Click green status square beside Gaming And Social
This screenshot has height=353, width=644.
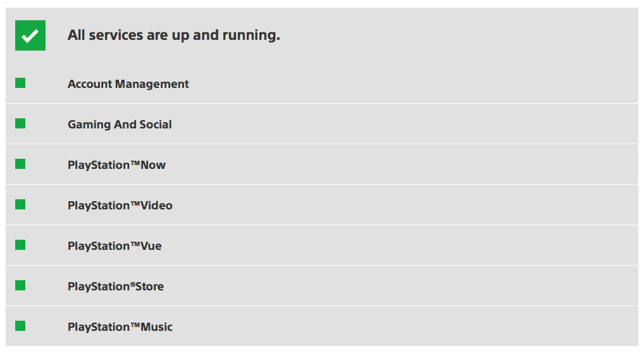click(20, 123)
